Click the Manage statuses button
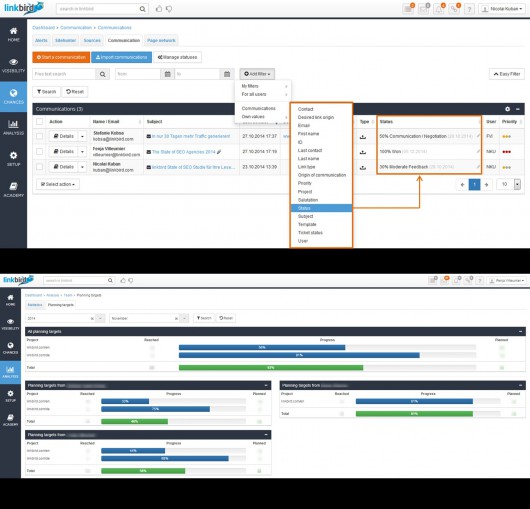Viewport: 530px width, 509px height. pyautogui.click(x=177, y=57)
